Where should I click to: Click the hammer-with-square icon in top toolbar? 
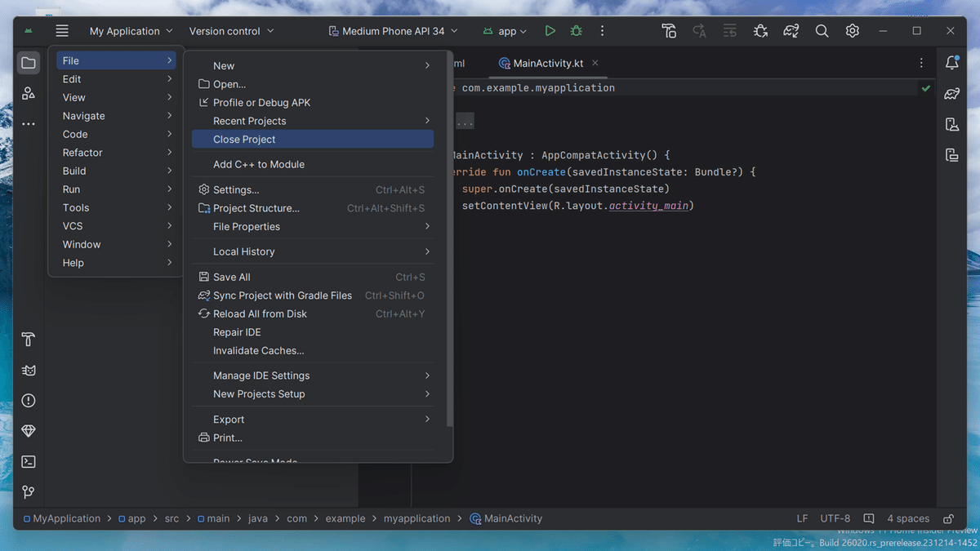point(669,31)
